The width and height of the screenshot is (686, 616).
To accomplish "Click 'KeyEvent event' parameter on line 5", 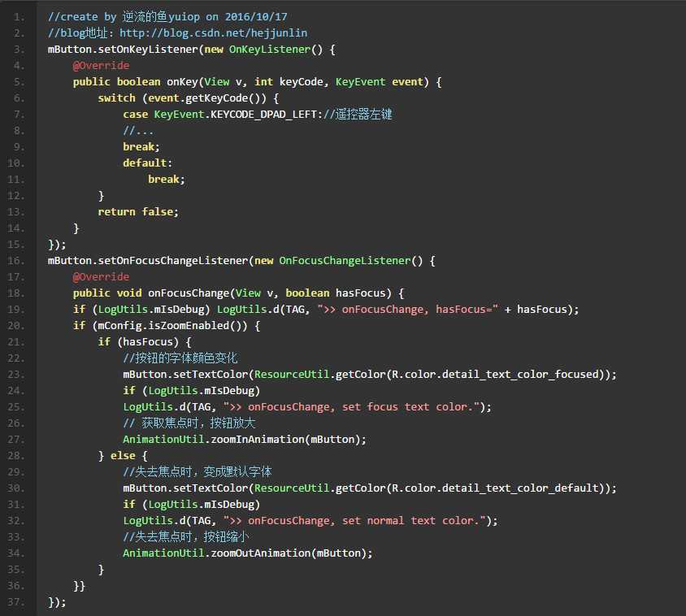I will tap(380, 82).
